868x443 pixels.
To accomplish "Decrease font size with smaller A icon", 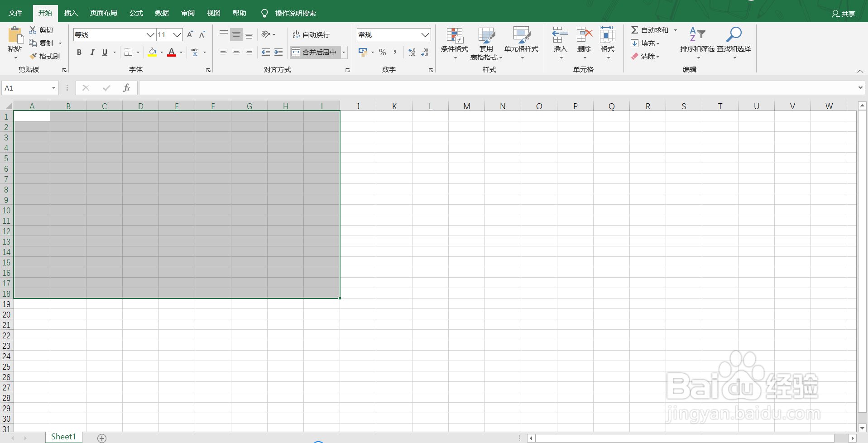I will tap(202, 34).
